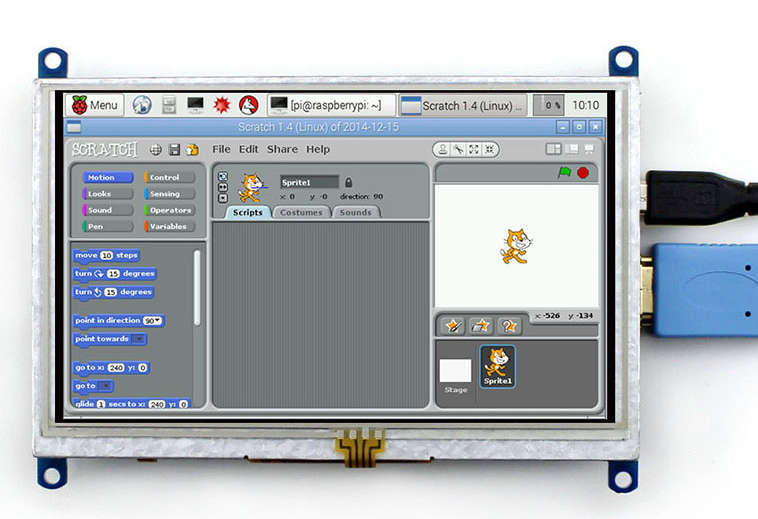Image resolution: width=758 pixels, height=519 pixels.
Task: Click the 'turn clockwise 15 degrees' block
Action: point(115,274)
